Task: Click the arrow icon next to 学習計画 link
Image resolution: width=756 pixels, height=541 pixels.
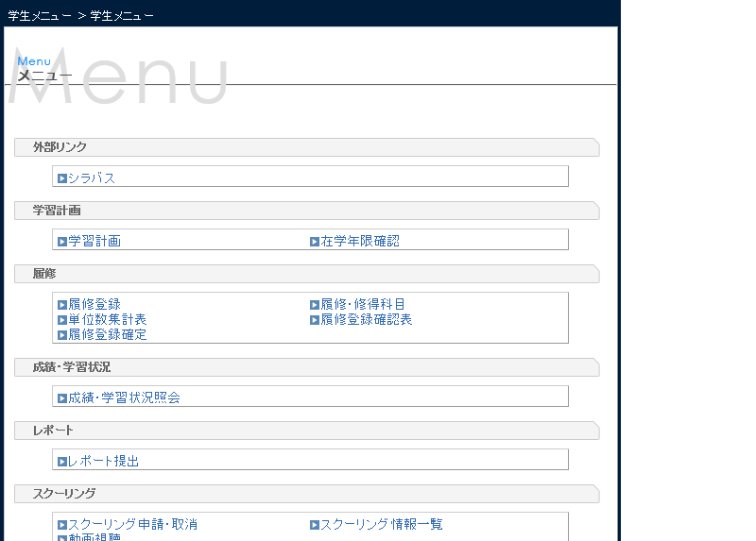Action: (x=62, y=242)
